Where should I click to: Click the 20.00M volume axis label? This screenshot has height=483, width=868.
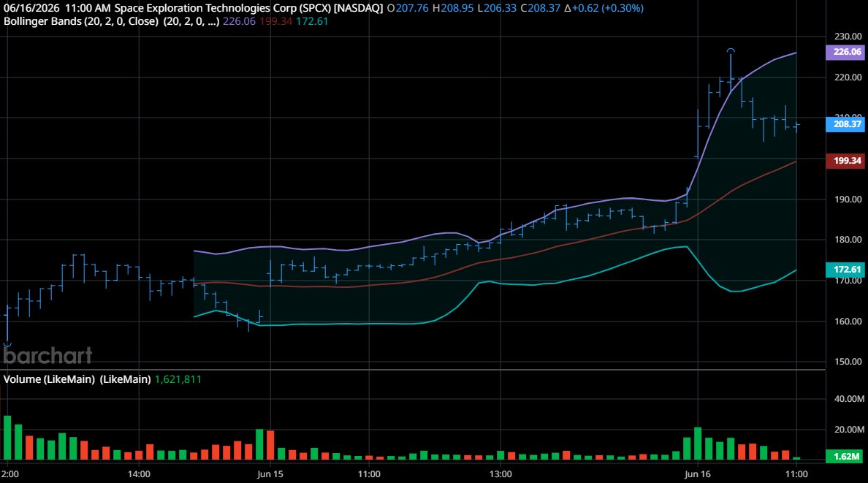pyautogui.click(x=849, y=430)
